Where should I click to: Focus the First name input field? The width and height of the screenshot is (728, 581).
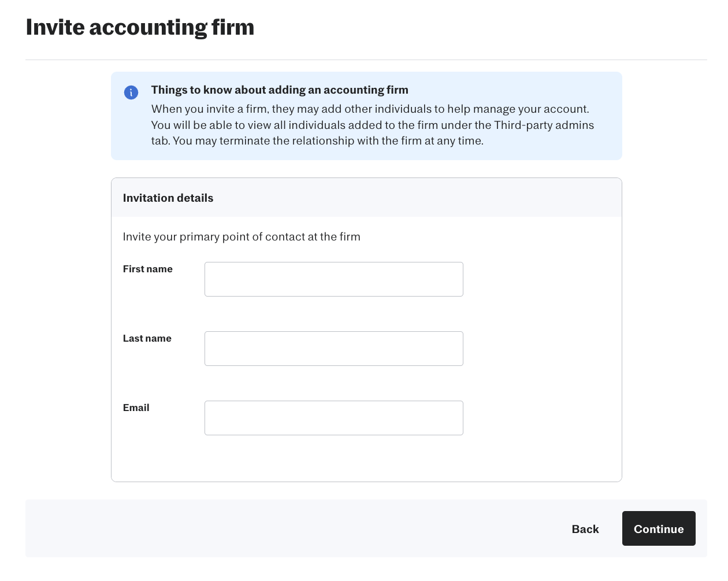(x=333, y=279)
